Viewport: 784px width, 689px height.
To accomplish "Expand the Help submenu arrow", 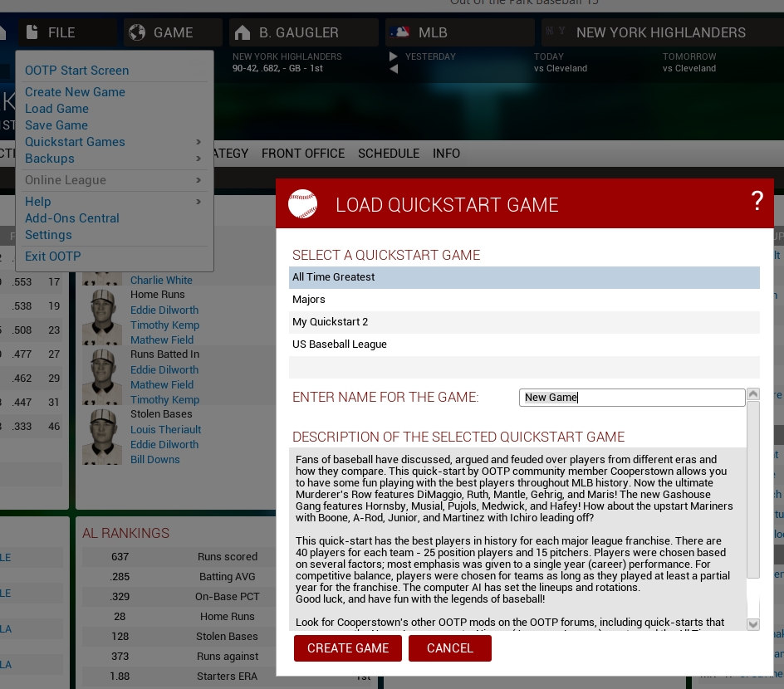I will point(198,202).
